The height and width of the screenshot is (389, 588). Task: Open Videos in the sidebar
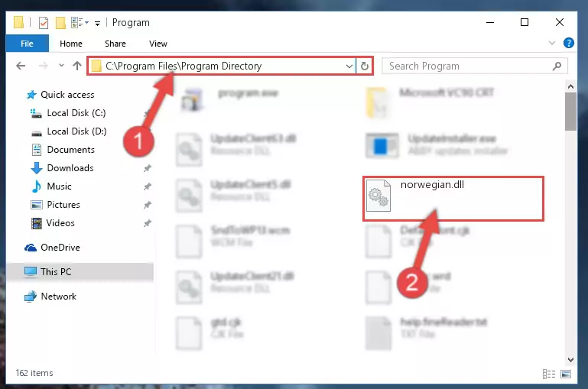pos(60,223)
